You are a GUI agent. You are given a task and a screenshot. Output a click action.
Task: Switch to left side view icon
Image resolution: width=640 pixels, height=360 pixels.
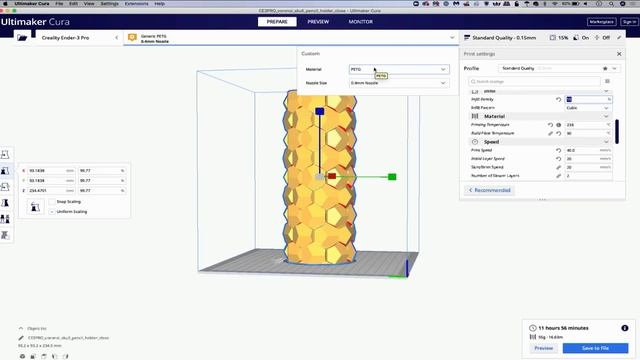(x=54, y=356)
